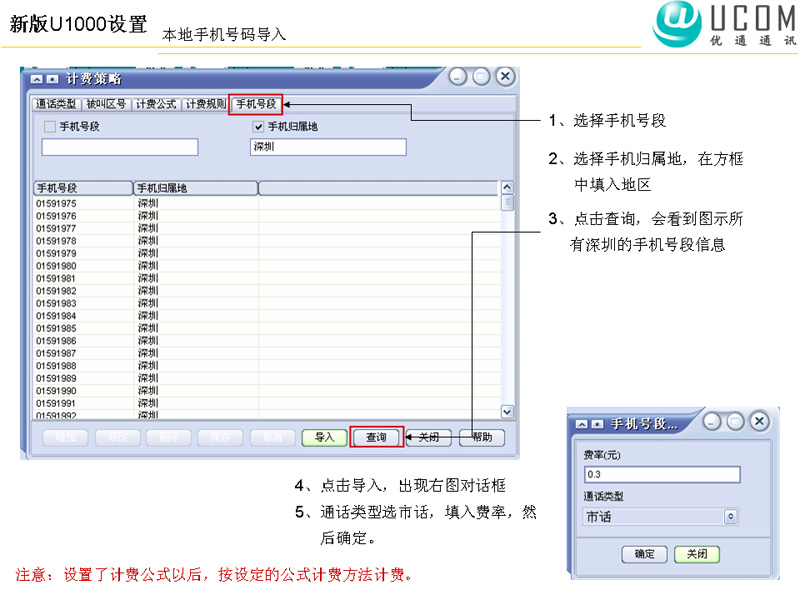Click 关闭 button in 计费策略 window
This screenshot has width=800, height=600.
coord(429,438)
